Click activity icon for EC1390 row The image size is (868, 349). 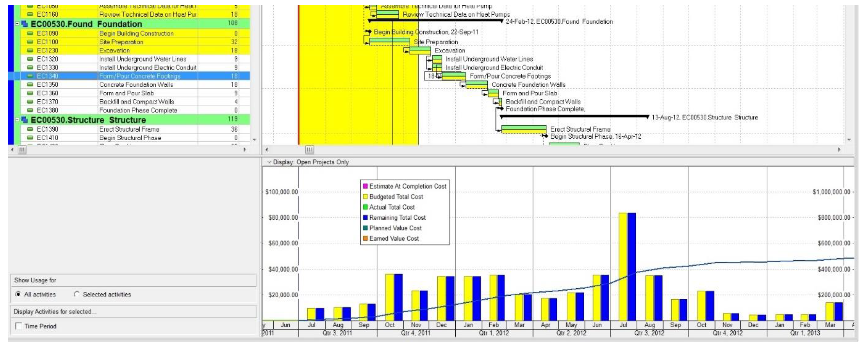[x=30, y=129]
